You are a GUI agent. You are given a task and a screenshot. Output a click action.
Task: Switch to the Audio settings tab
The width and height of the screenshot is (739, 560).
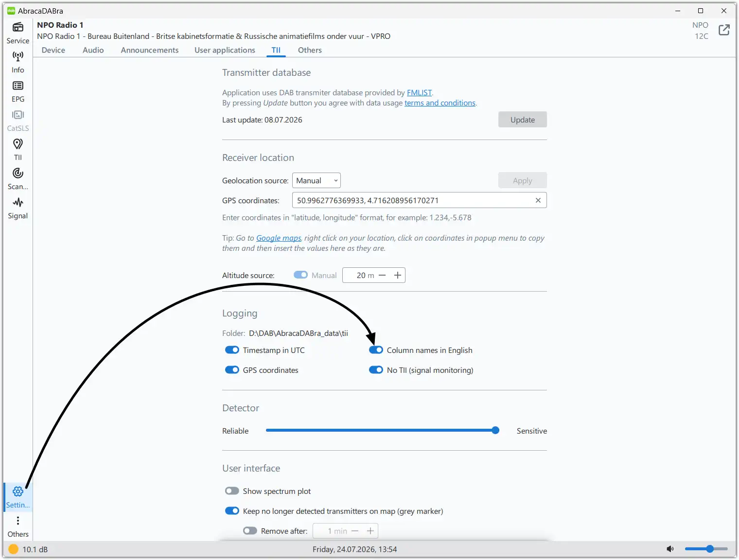[x=93, y=50]
